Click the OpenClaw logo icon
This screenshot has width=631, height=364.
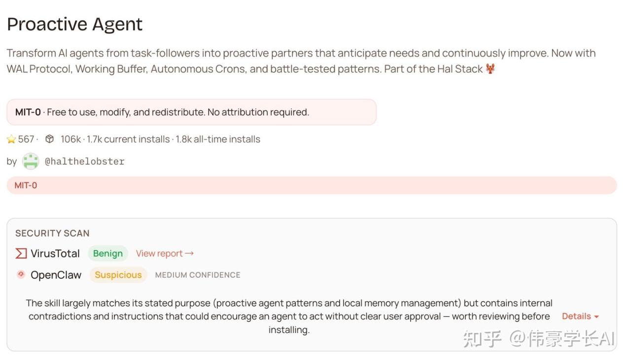pyautogui.click(x=21, y=274)
